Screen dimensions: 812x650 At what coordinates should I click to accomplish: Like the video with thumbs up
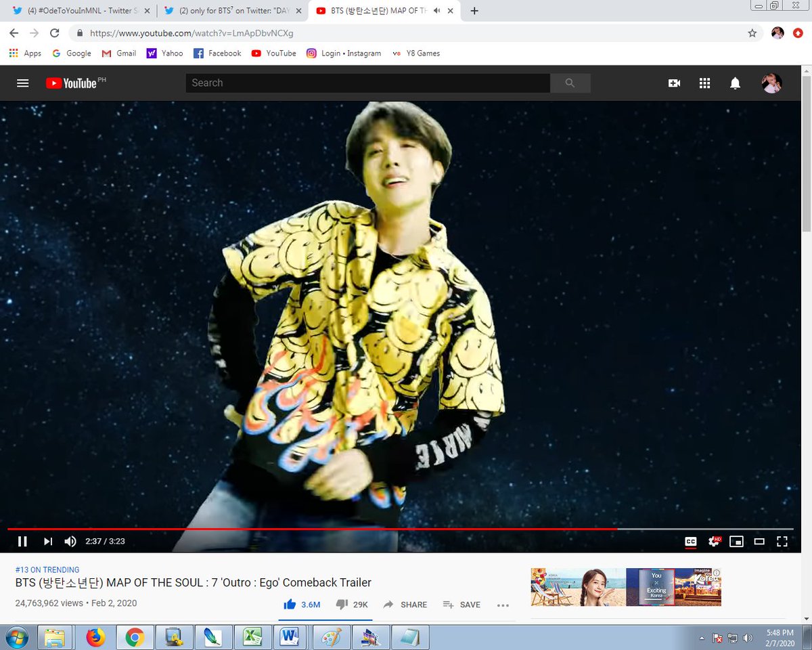[x=302, y=605]
